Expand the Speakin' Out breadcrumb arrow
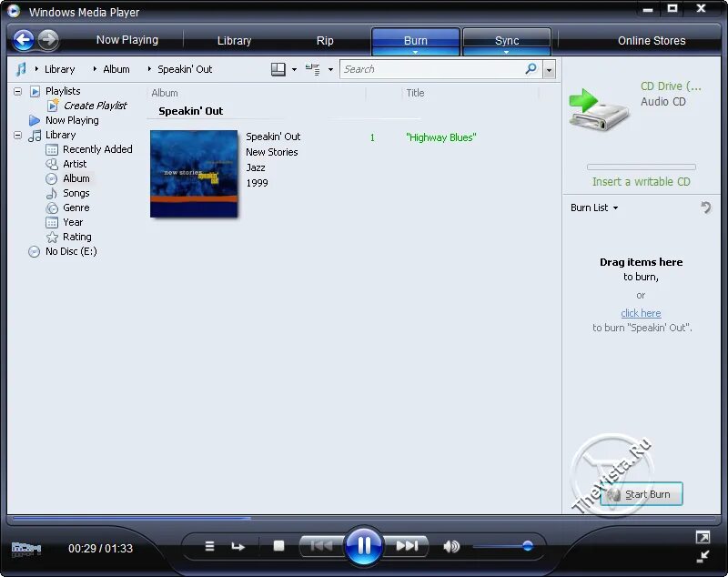The image size is (728, 577). [x=149, y=69]
